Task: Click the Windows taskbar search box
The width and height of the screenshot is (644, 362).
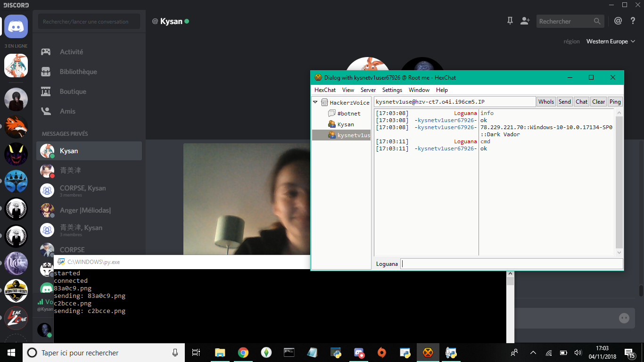Action: [104, 353]
